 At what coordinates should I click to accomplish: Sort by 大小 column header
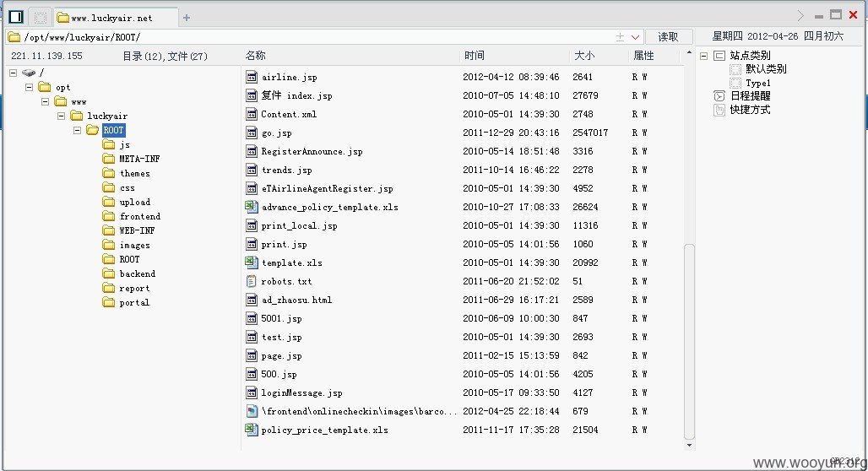tap(584, 56)
